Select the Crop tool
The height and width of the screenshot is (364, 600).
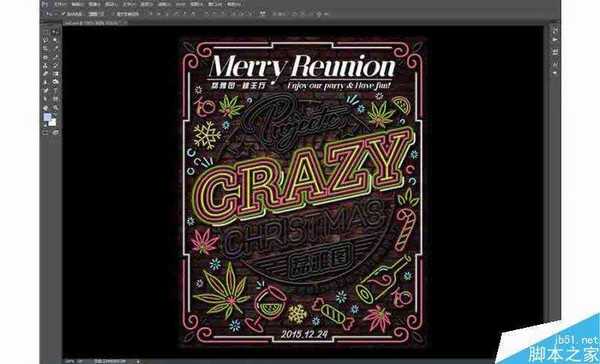[46, 48]
